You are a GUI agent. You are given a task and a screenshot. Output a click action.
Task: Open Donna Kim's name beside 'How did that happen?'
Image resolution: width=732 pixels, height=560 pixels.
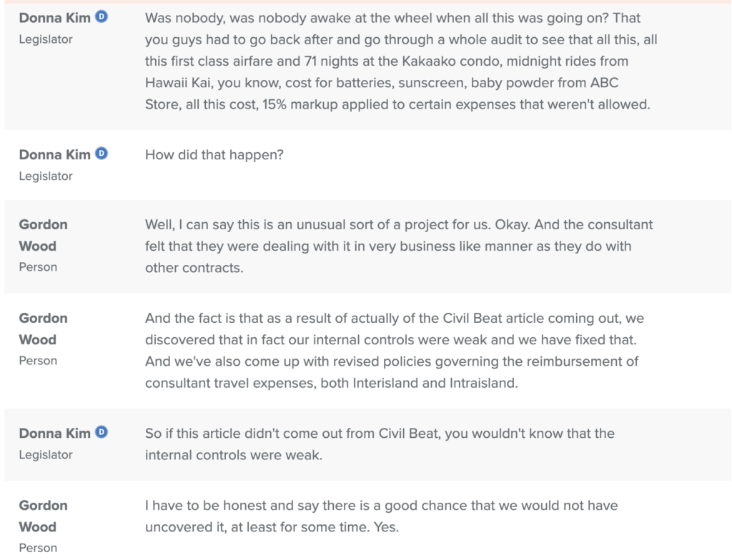[x=54, y=154]
